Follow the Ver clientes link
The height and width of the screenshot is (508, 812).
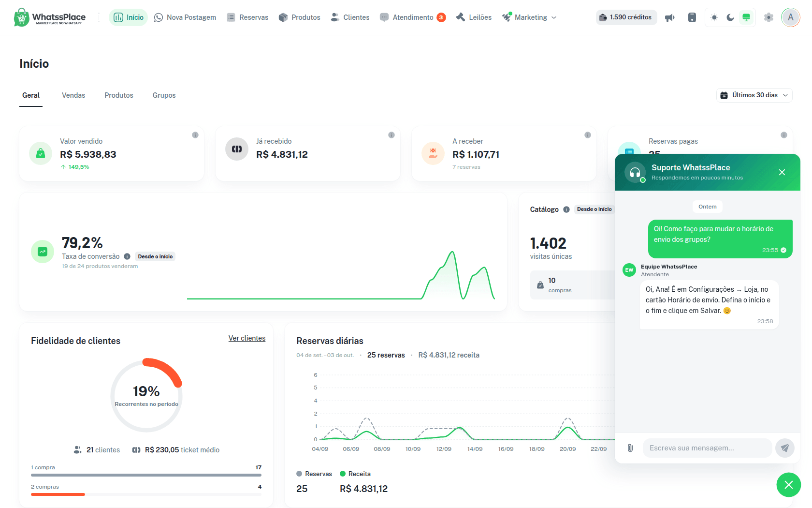[247, 338]
